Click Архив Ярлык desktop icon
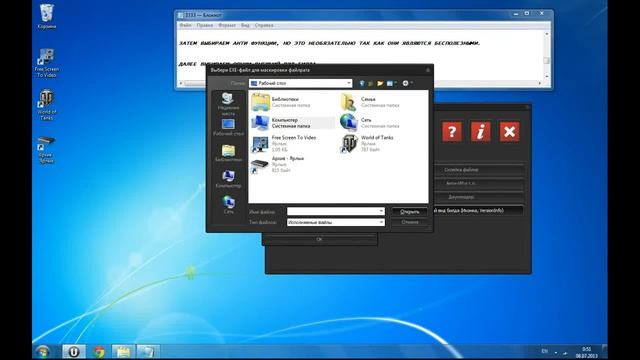 pyautogui.click(x=47, y=149)
